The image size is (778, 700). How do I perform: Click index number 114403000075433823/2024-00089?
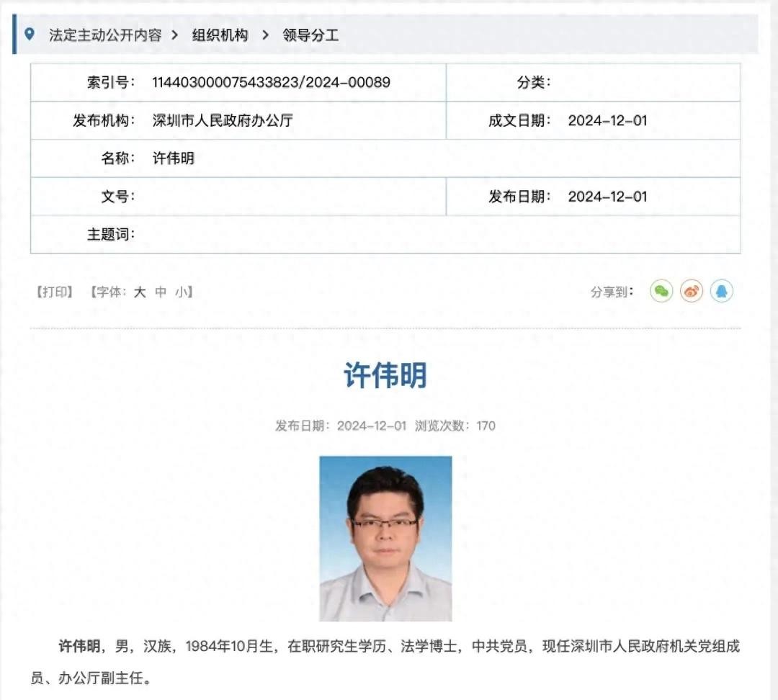(271, 82)
